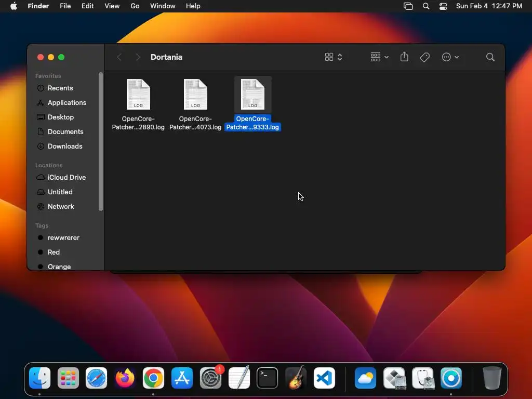The image size is (532, 399).
Task: Open the Untitled volume in sidebar
Action: click(60, 192)
